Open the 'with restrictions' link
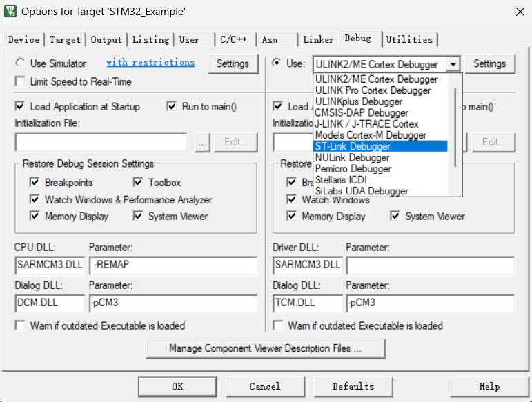The width and height of the screenshot is (532, 402). 150,62
